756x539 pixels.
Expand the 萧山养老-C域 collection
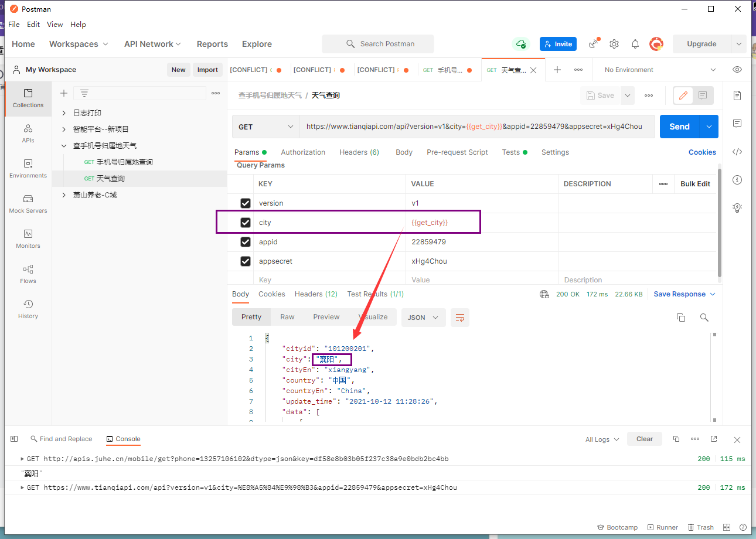click(64, 195)
